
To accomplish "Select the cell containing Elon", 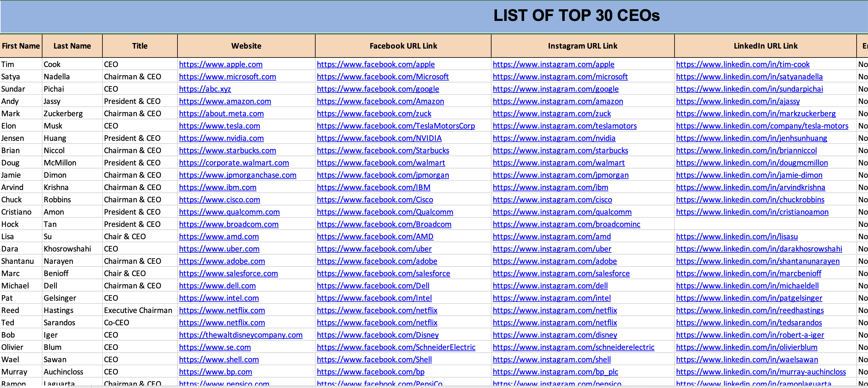I will [x=21, y=126].
